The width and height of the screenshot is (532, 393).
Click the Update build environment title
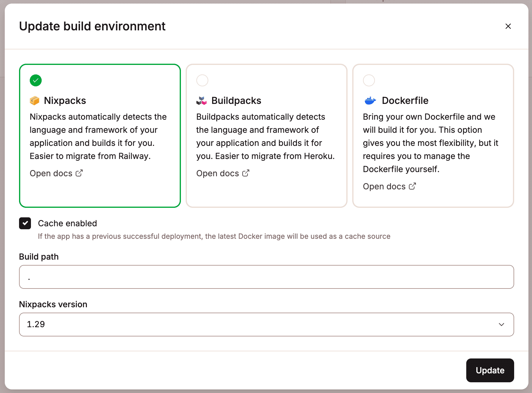[x=92, y=26]
